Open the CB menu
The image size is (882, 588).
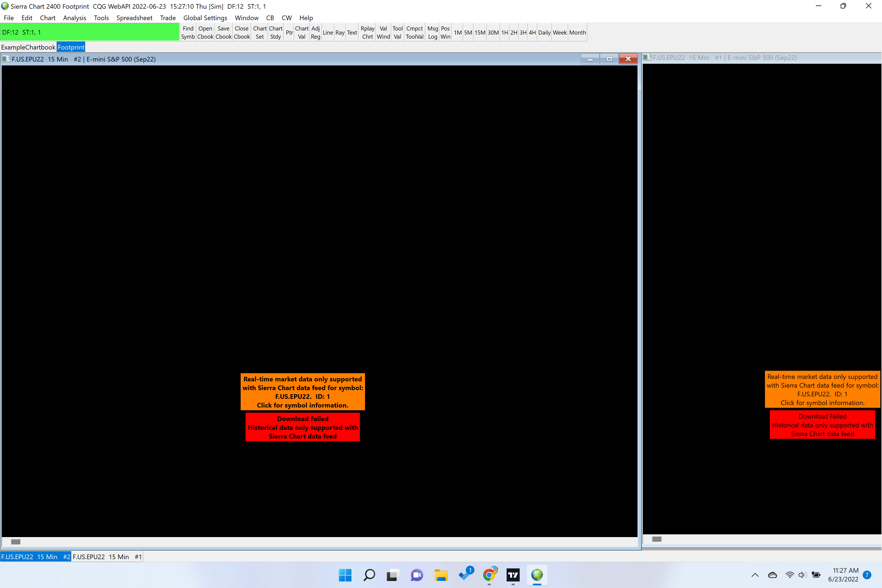pyautogui.click(x=270, y=18)
